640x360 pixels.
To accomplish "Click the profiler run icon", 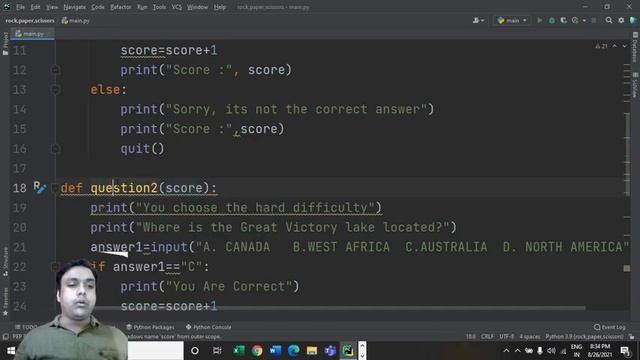I will point(575,20).
